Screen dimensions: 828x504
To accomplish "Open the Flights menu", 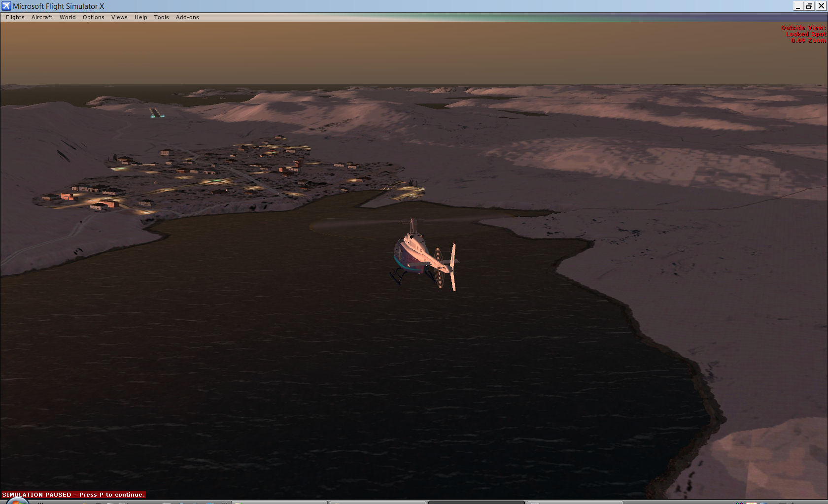I will click(x=15, y=17).
